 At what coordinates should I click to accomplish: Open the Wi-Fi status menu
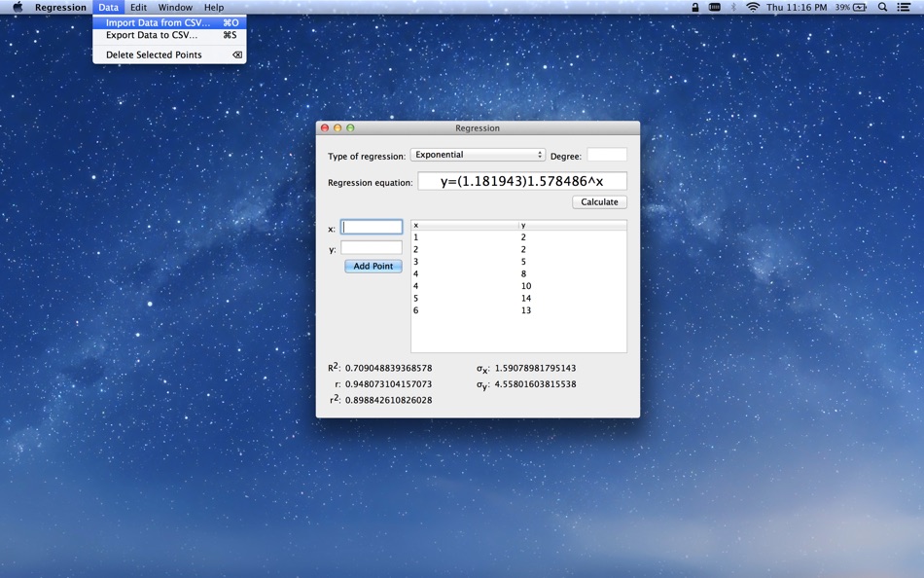coord(753,7)
